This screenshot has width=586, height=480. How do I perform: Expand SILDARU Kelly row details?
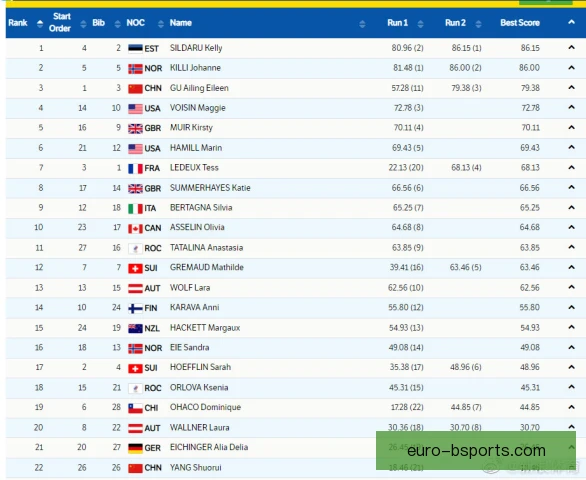point(571,47)
